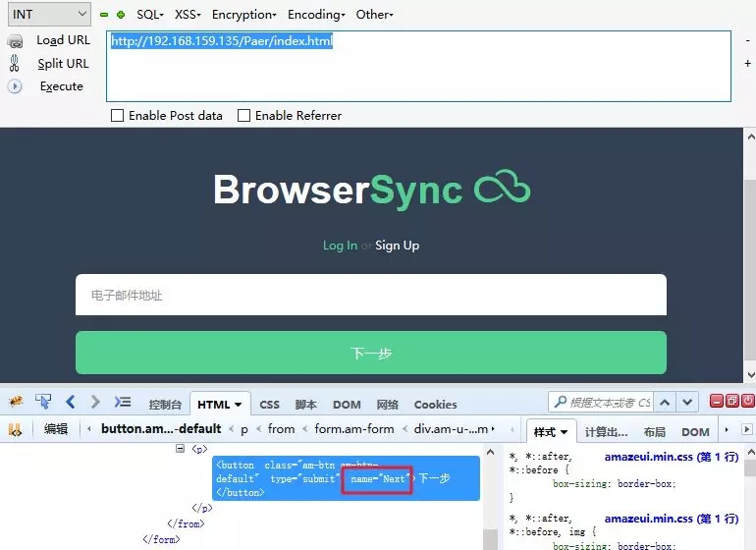Open the SQL menu
The height and width of the screenshot is (550, 756).
150,15
